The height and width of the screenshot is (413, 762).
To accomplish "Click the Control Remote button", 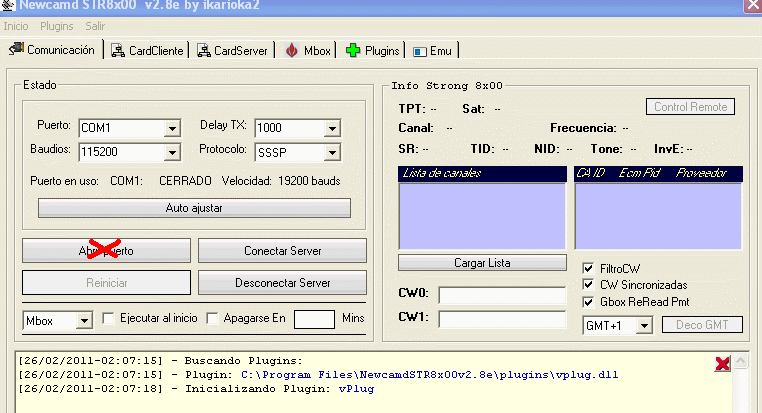I will pyautogui.click(x=690, y=107).
